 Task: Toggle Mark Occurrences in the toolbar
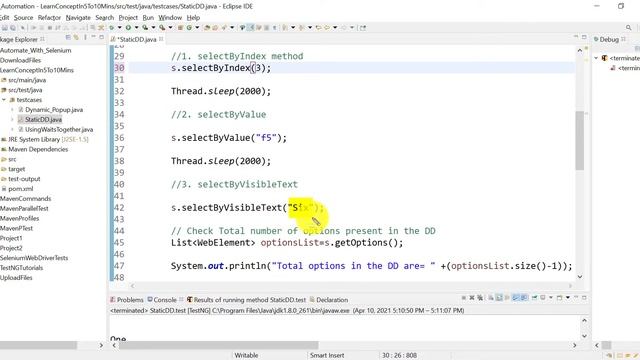tap(250, 28)
